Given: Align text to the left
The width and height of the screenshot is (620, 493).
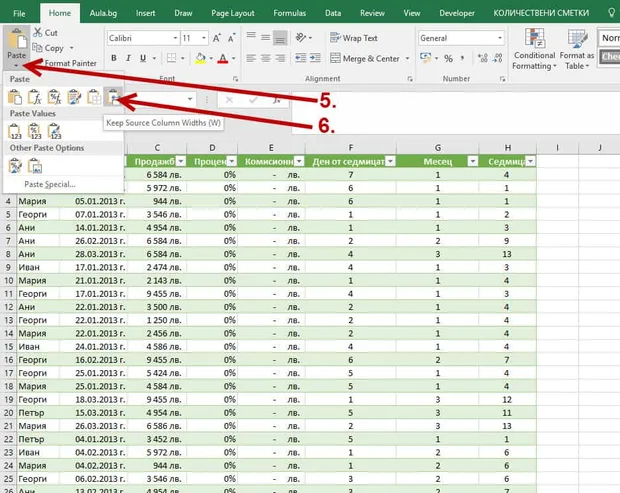Looking at the screenshot, I should pyautogui.click(x=251, y=59).
